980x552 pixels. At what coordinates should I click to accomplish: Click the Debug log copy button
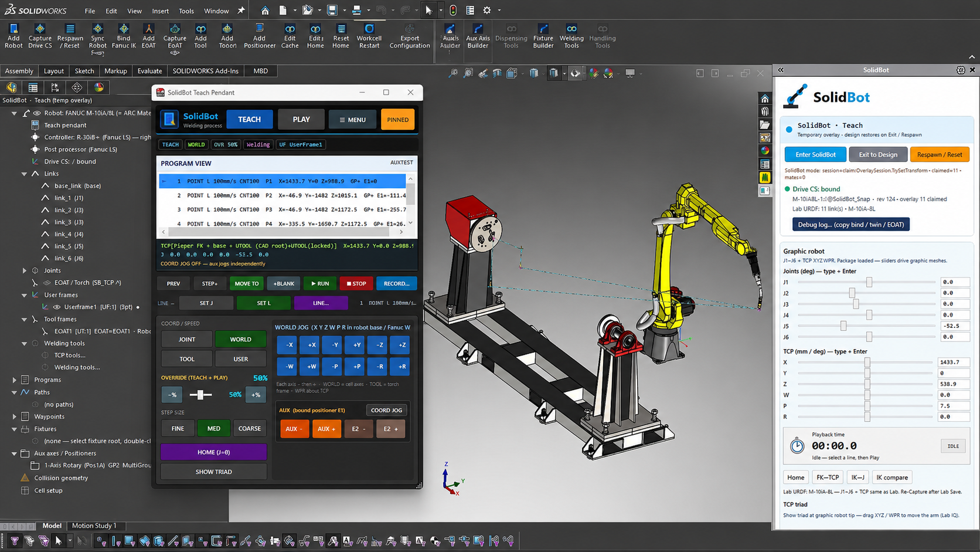tap(851, 225)
